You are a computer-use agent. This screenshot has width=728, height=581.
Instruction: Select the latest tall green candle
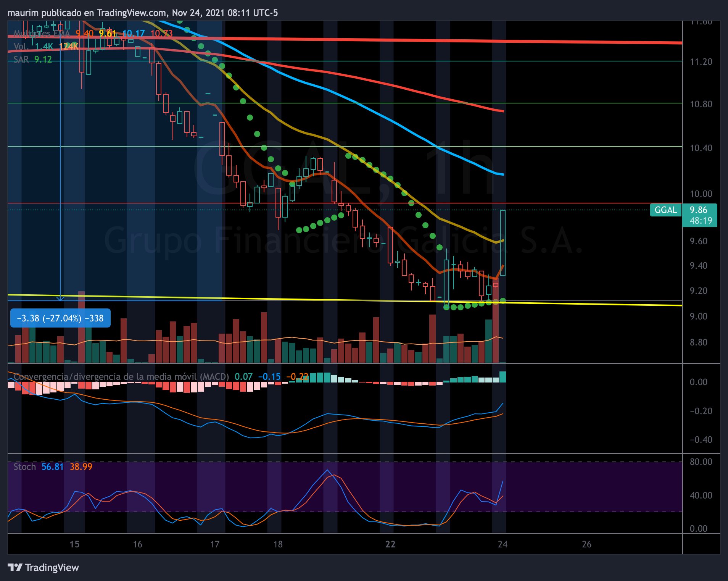click(503, 243)
